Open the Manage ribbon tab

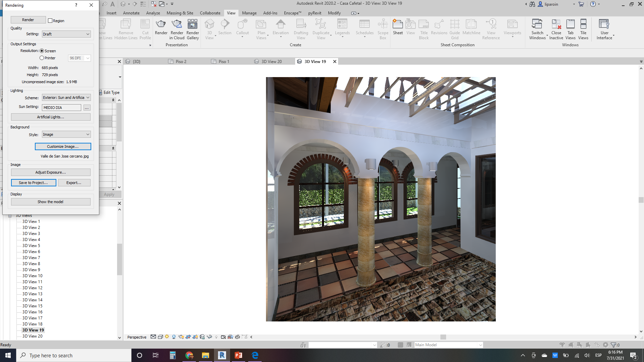tap(249, 13)
